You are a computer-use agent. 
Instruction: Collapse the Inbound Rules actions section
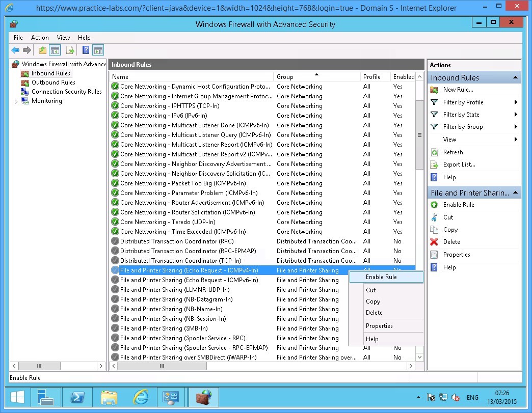[x=515, y=78]
